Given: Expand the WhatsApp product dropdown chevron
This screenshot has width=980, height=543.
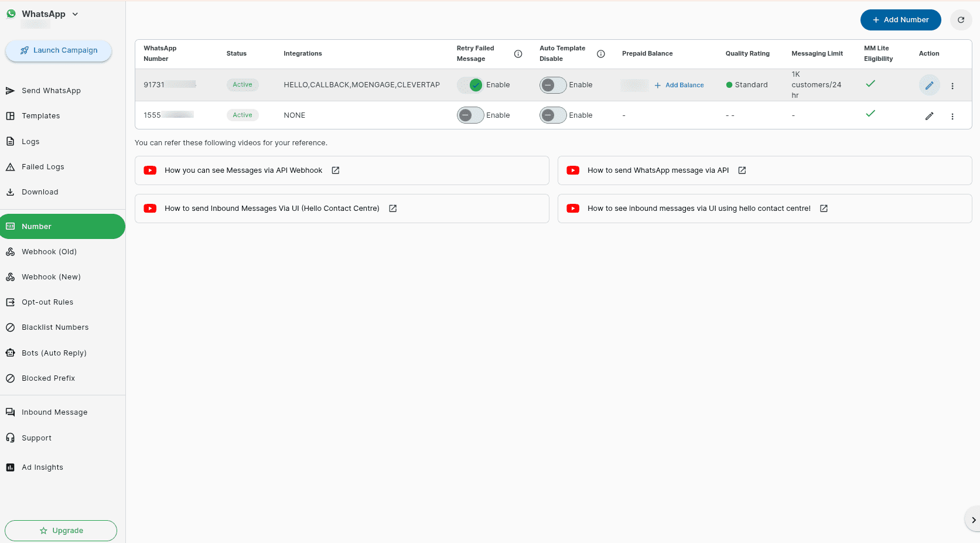Looking at the screenshot, I should (x=75, y=14).
